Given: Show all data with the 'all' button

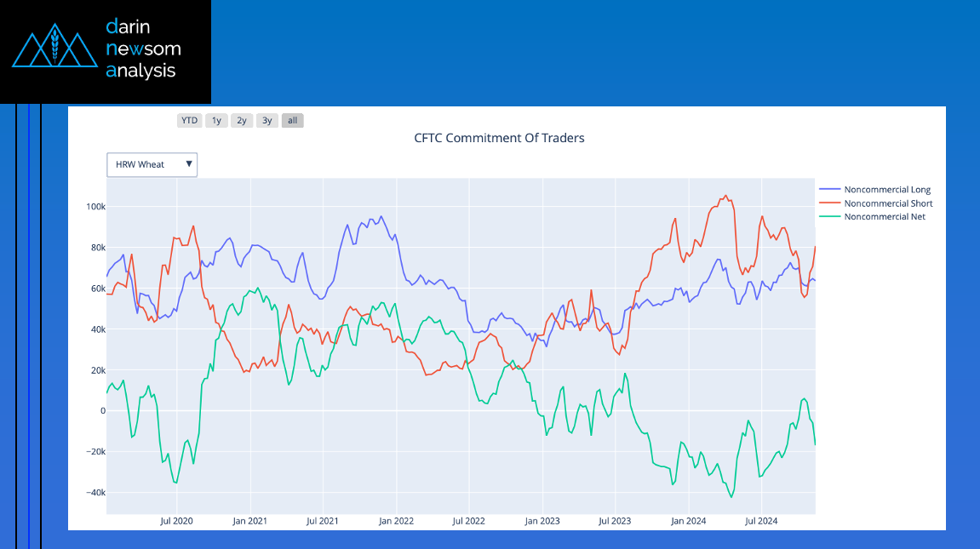Looking at the screenshot, I should (x=292, y=120).
